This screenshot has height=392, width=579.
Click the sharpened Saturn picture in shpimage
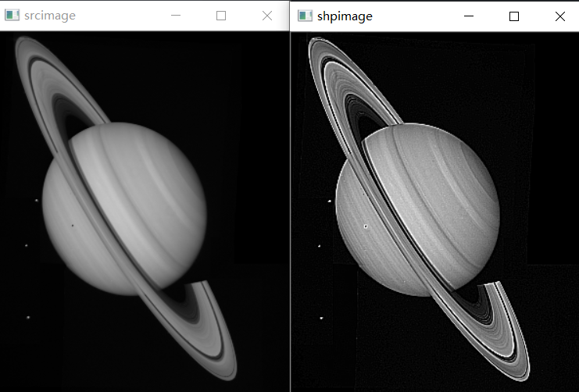tap(435, 212)
